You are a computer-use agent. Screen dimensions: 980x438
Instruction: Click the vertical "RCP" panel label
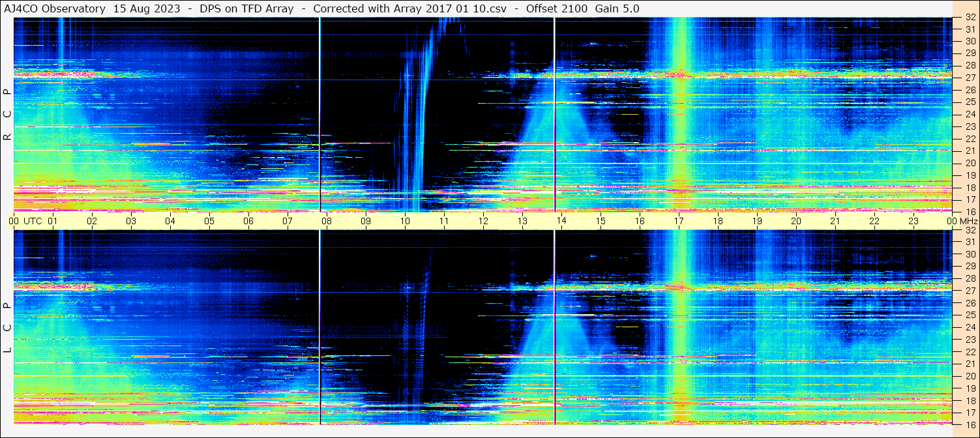pyautogui.click(x=8, y=114)
